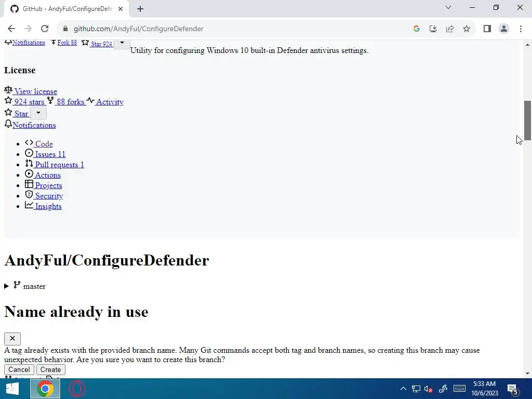
Task: Open the notification center icon
Action: pos(513,389)
